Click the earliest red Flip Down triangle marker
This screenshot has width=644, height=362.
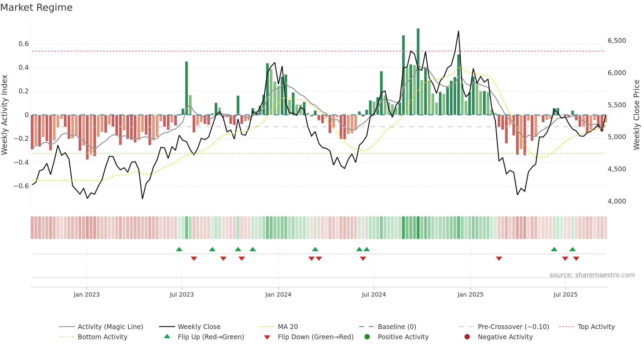194,258
